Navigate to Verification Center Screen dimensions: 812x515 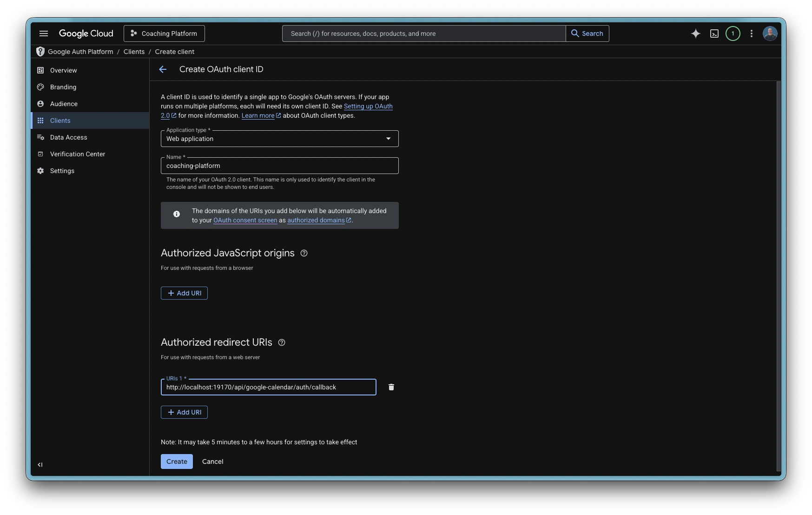coord(77,154)
